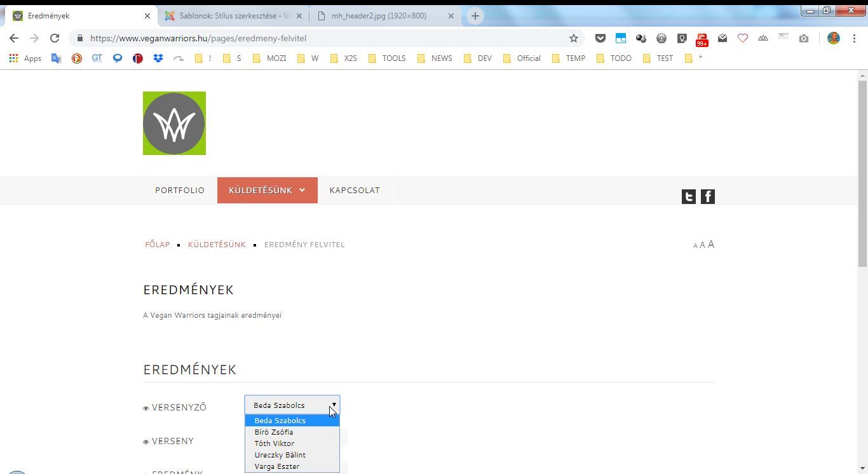This screenshot has height=474, width=868.
Task: Go to Főlap in the breadcrumb
Action: click(158, 245)
